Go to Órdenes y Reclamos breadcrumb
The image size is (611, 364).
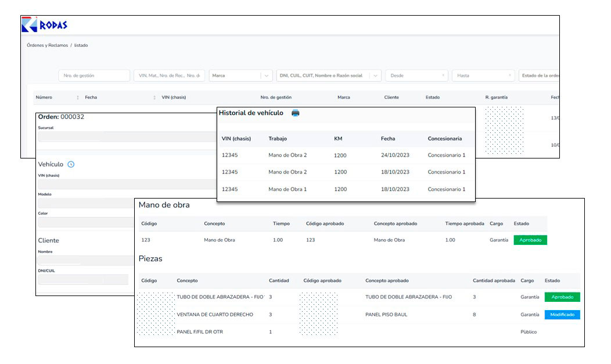[x=47, y=45]
